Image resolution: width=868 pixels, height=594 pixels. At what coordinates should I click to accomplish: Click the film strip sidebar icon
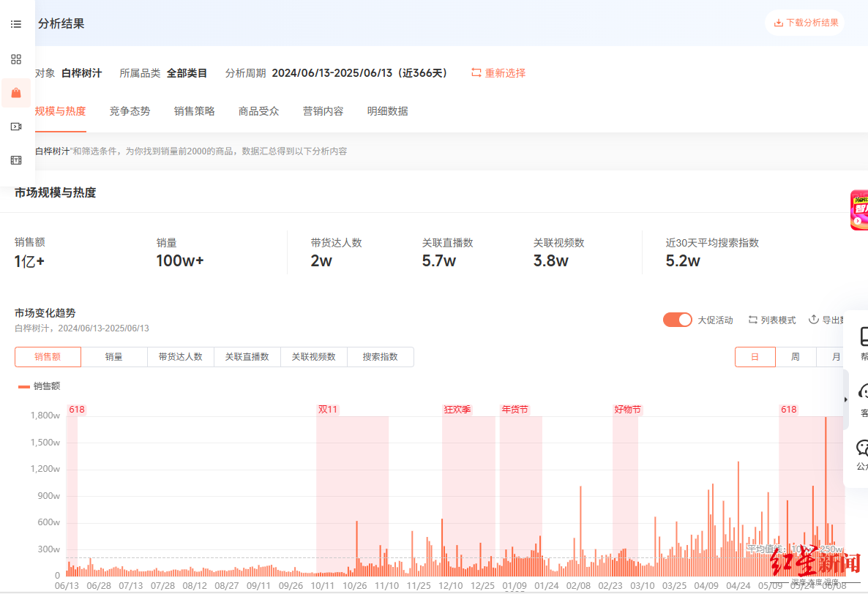pos(16,160)
